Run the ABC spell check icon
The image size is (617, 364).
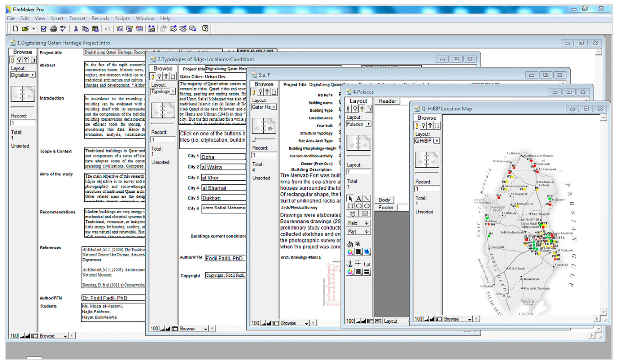pyautogui.click(x=63, y=29)
